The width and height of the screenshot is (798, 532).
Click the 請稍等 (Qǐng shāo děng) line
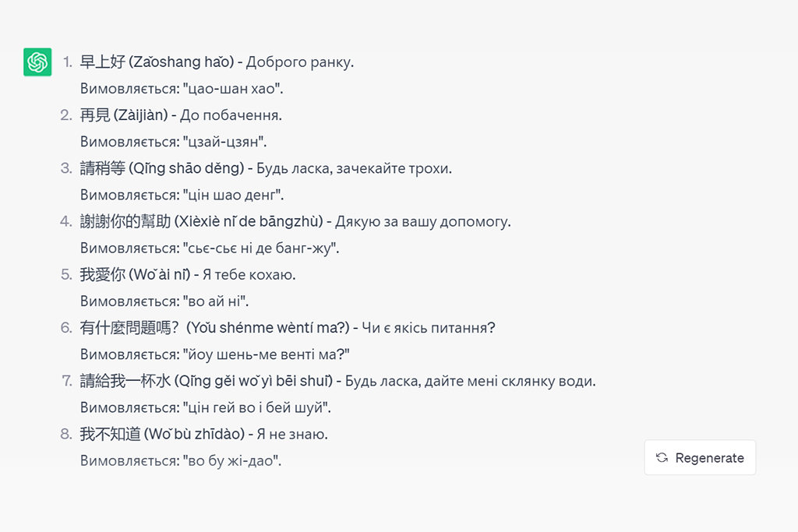click(x=162, y=168)
